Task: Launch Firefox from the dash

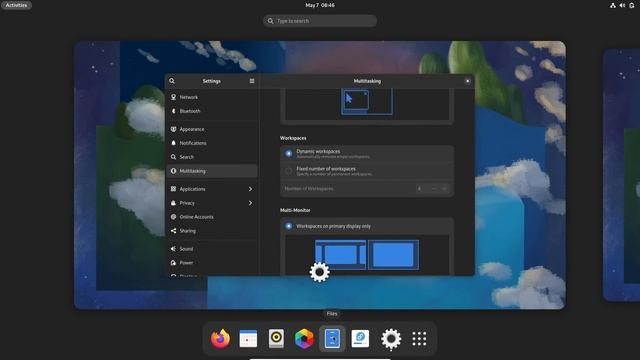Action: (220, 338)
